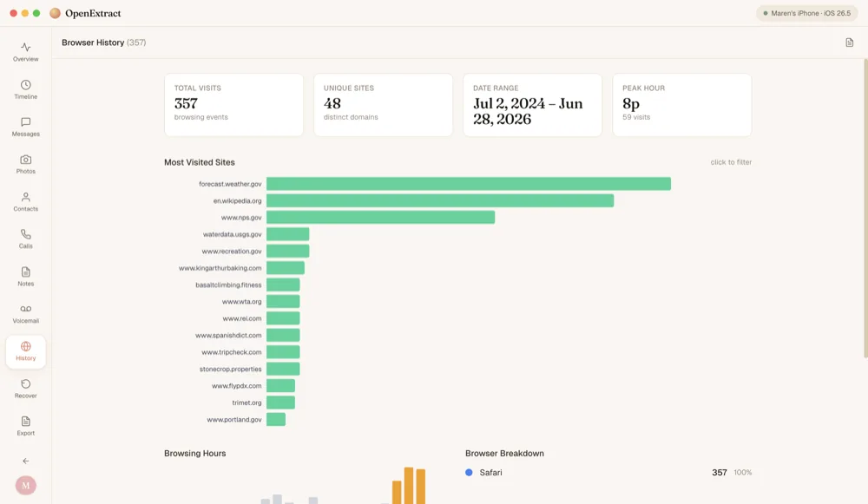Screen dimensions: 868x504
Task: Filter by forecast.weather.gov bar
Action: tap(469, 184)
